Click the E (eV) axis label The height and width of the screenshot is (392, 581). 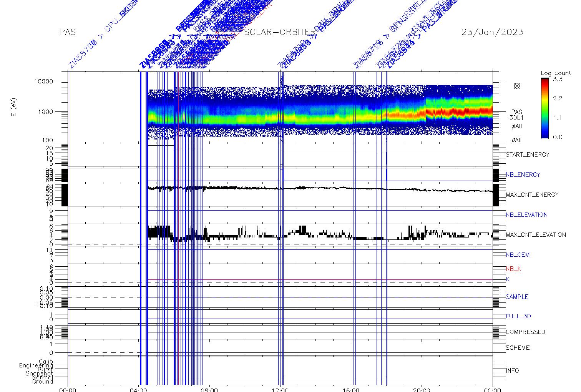coord(14,107)
